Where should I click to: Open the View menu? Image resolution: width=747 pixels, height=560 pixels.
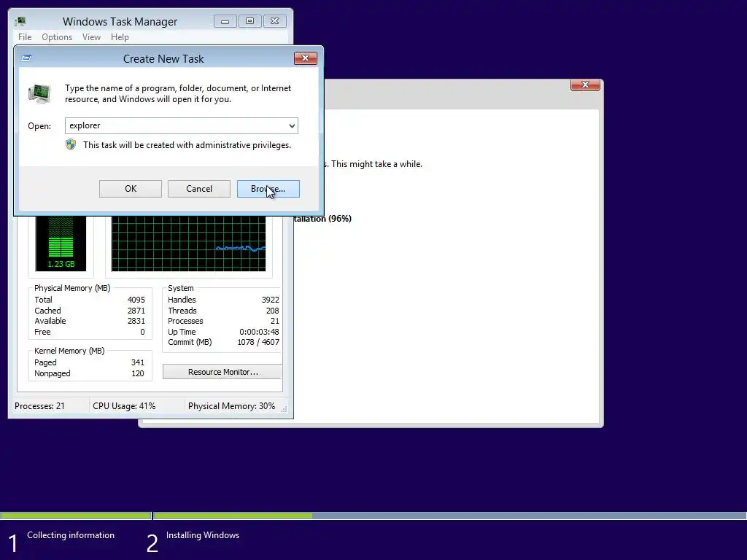[x=91, y=37]
